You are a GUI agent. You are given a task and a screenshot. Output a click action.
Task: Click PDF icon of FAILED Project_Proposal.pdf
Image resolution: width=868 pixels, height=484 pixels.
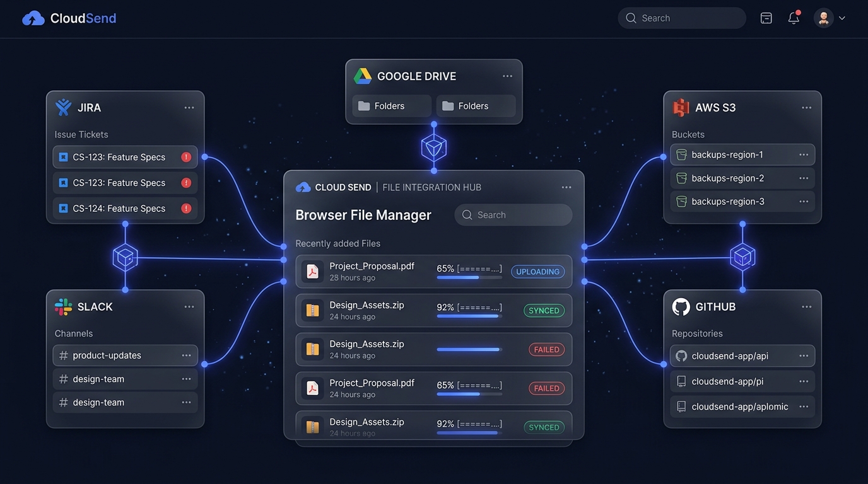[x=312, y=388]
